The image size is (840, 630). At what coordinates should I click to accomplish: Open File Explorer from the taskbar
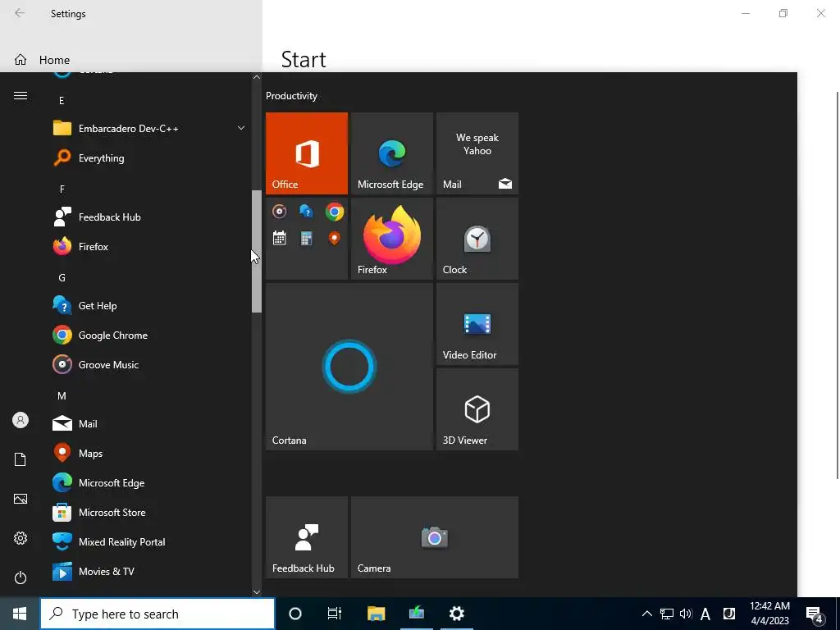[376, 614]
